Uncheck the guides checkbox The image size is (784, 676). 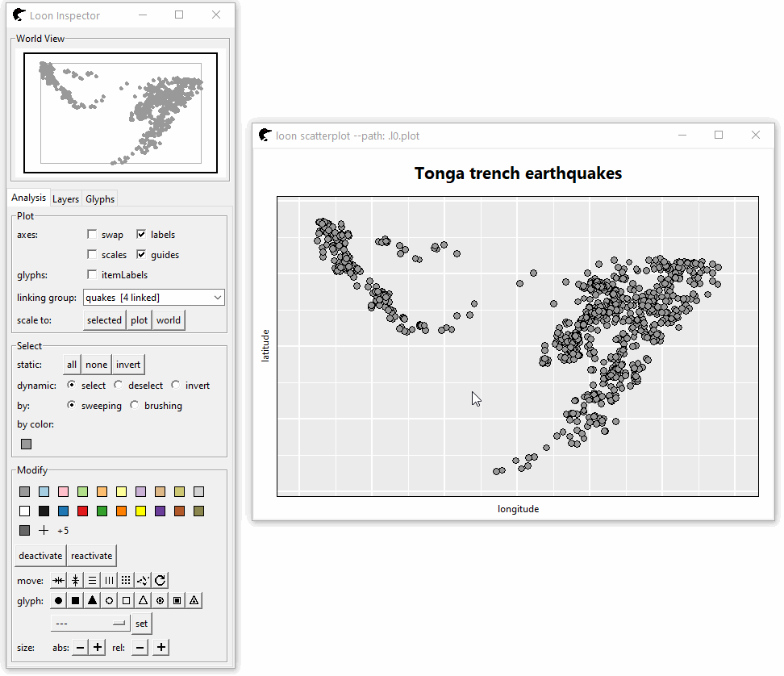[141, 255]
